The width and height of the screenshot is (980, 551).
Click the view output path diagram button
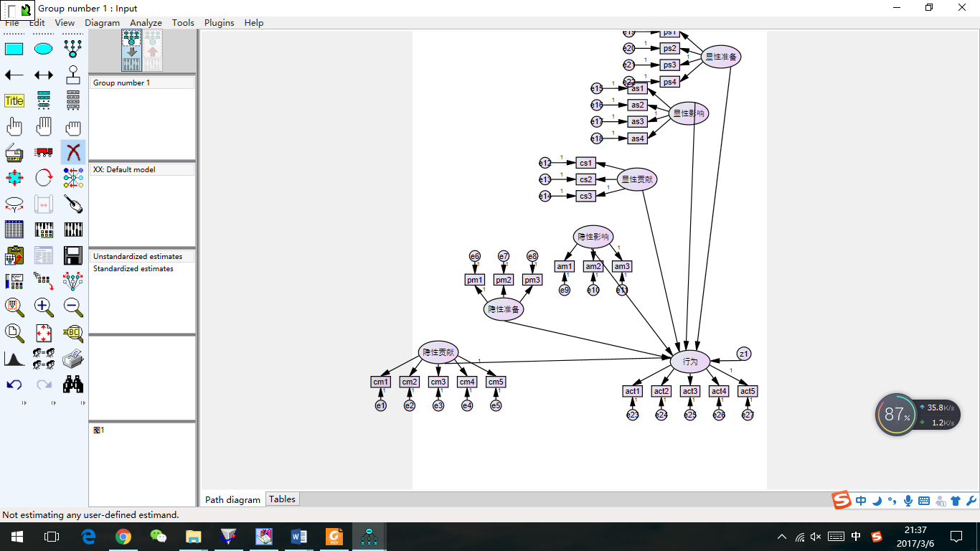(153, 50)
